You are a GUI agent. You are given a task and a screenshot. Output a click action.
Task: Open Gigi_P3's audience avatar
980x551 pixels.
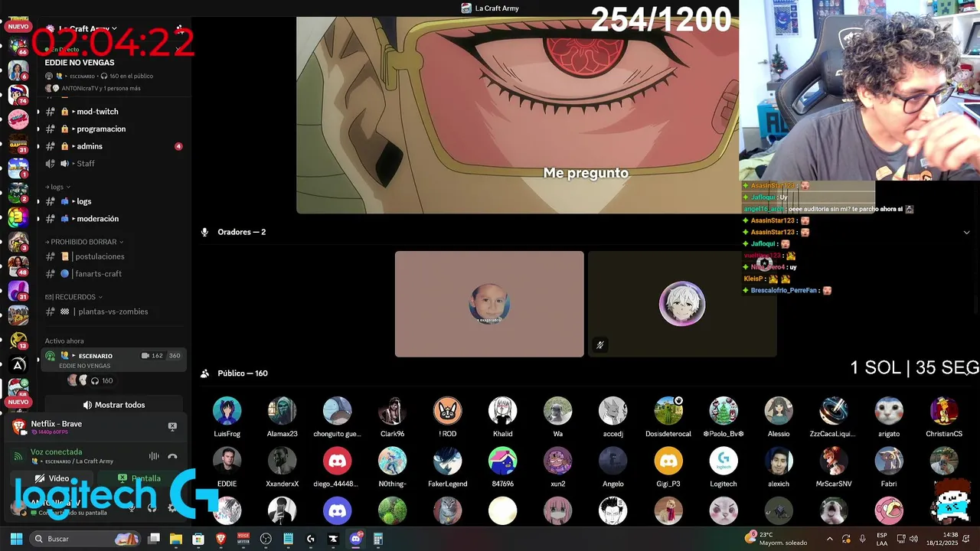[668, 461]
